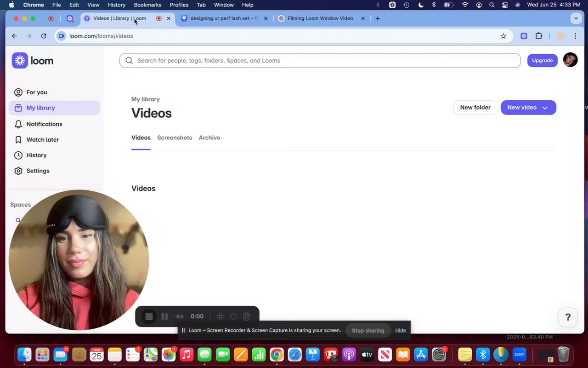The width and height of the screenshot is (588, 368).
Task: Open the help question mark button
Action: 568,317
